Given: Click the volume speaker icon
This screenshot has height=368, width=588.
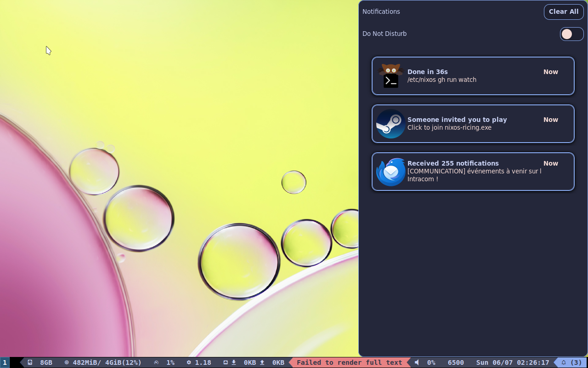Looking at the screenshot, I should (x=417, y=362).
